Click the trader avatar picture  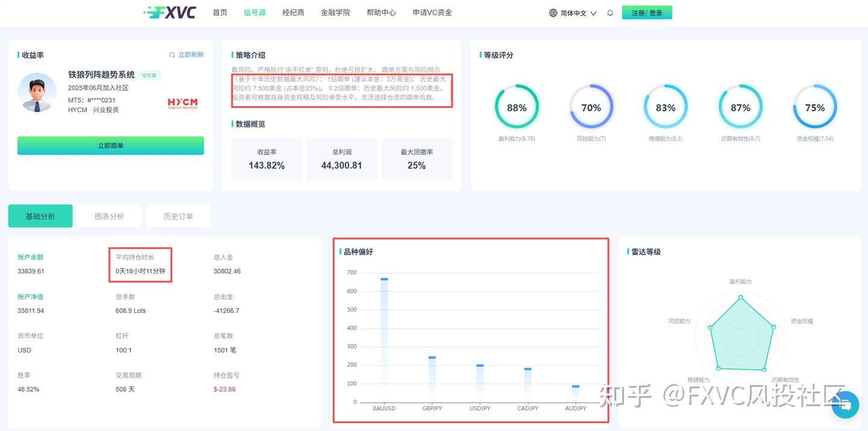tap(37, 95)
